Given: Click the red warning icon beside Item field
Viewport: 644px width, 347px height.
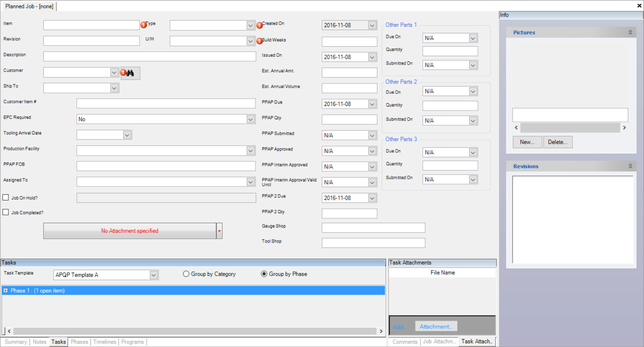Looking at the screenshot, I should (144, 25).
